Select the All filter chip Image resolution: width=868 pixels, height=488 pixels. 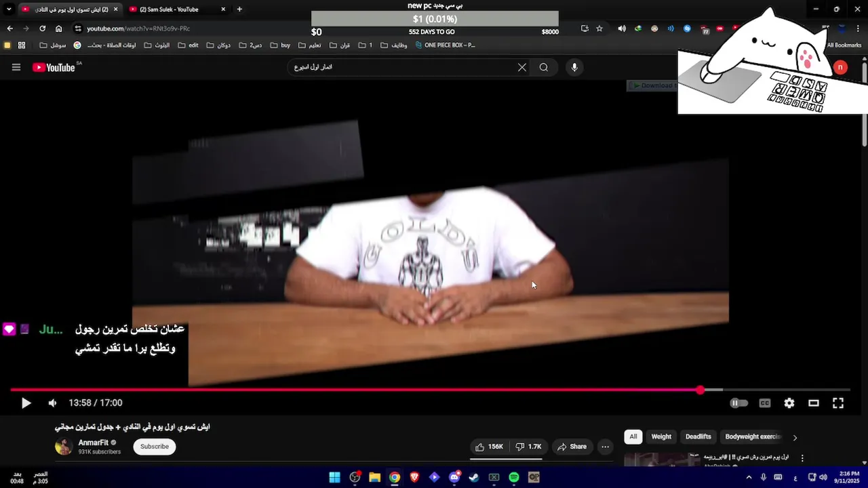click(x=633, y=437)
